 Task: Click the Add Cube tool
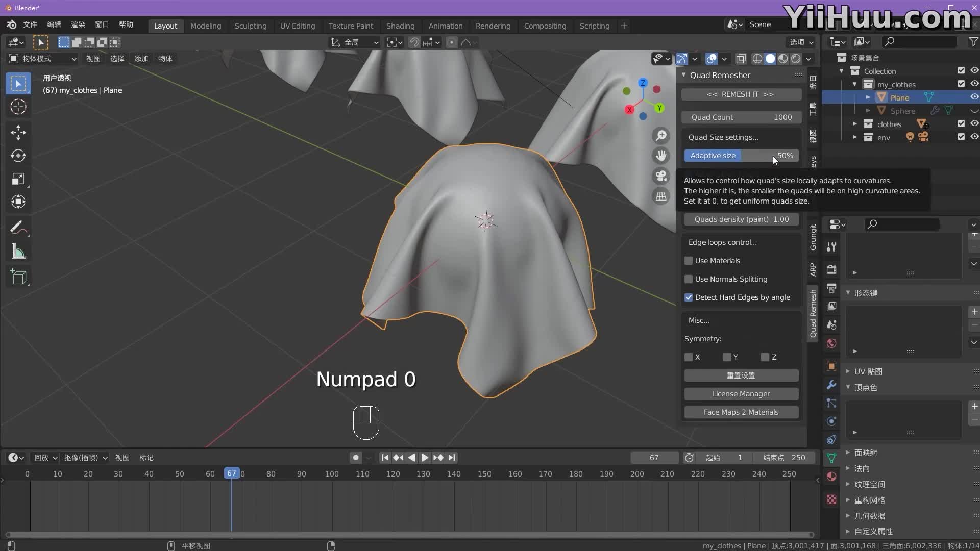pos(18,277)
